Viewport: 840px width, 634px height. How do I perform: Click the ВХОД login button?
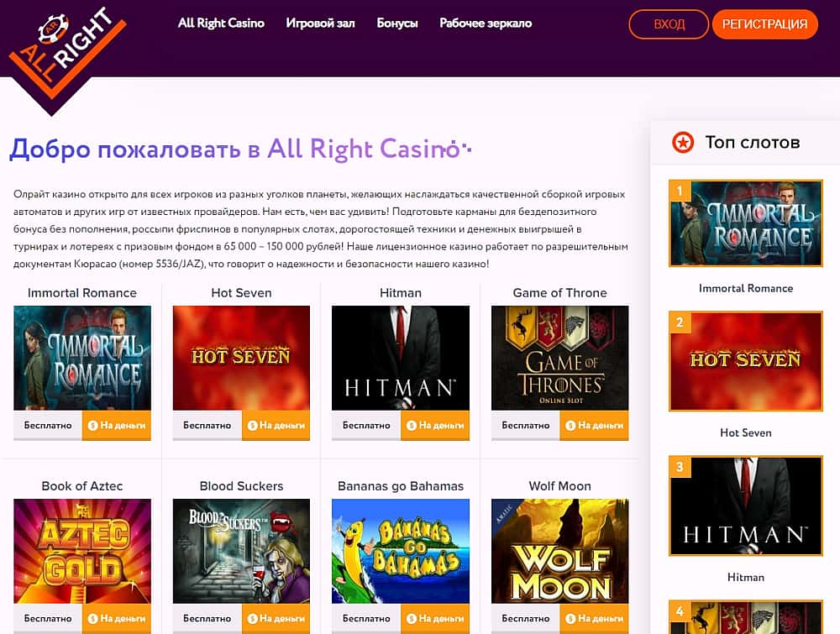click(x=669, y=24)
